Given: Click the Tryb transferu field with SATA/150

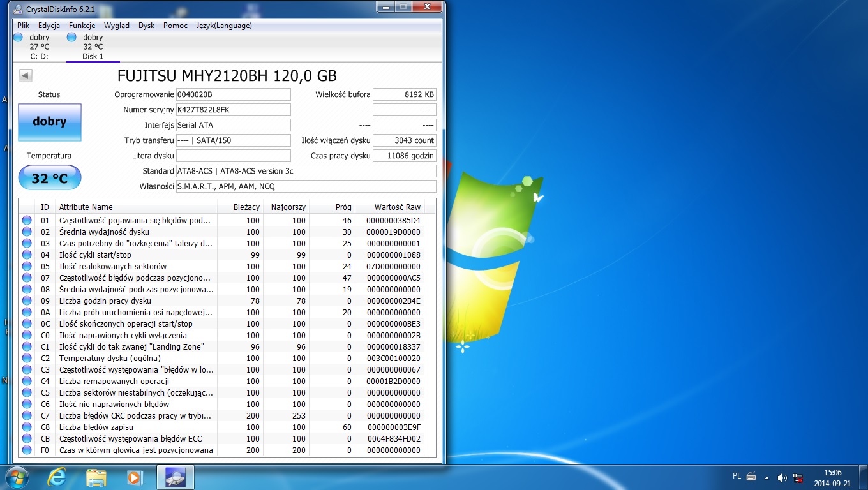Looking at the screenshot, I should pos(233,140).
